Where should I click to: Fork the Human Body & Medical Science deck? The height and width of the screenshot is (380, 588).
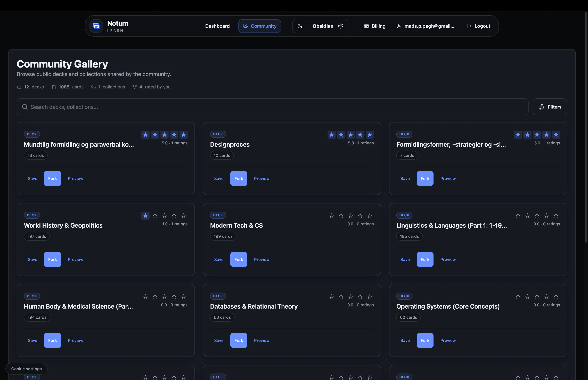click(x=53, y=340)
